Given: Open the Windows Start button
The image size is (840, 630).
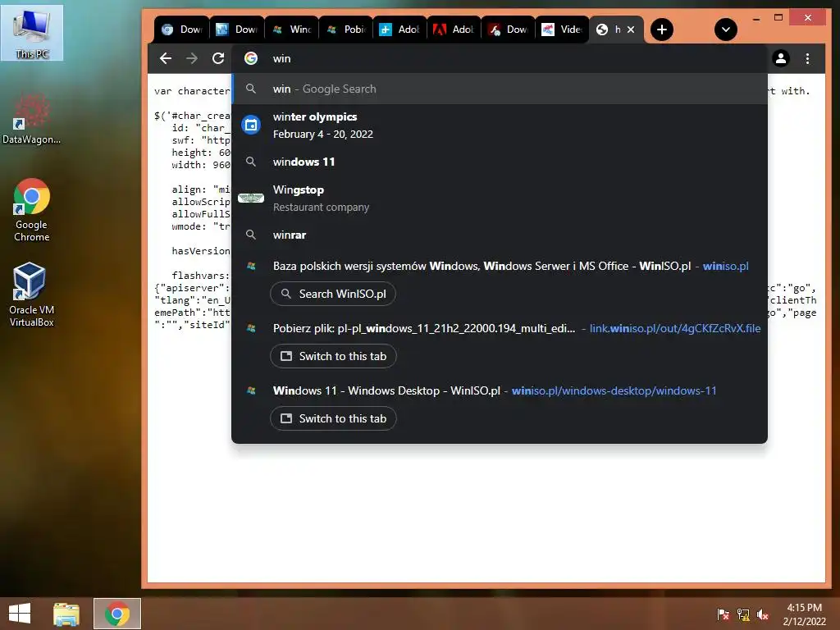Looking at the screenshot, I should (x=20, y=614).
